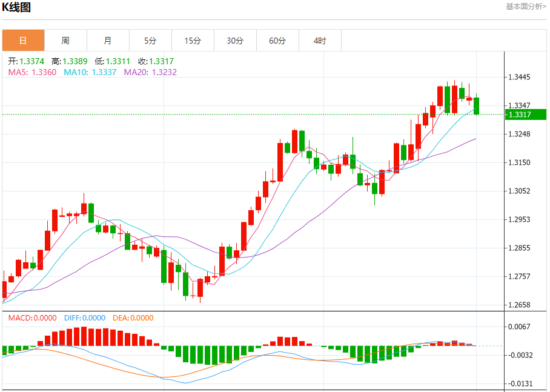Click the 高: 1.3389 high value

click(70, 61)
